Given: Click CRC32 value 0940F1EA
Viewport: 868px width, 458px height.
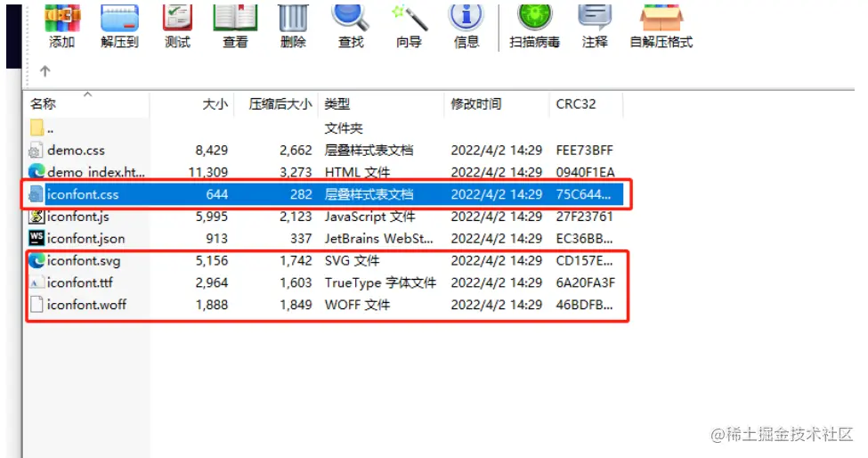Looking at the screenshot, I should tap(585, 172).
